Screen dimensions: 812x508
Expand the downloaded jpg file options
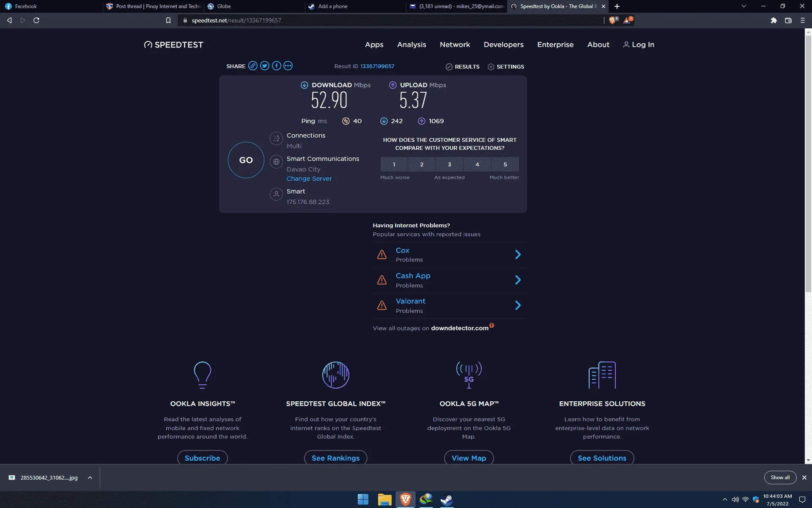tap(90, 478)
